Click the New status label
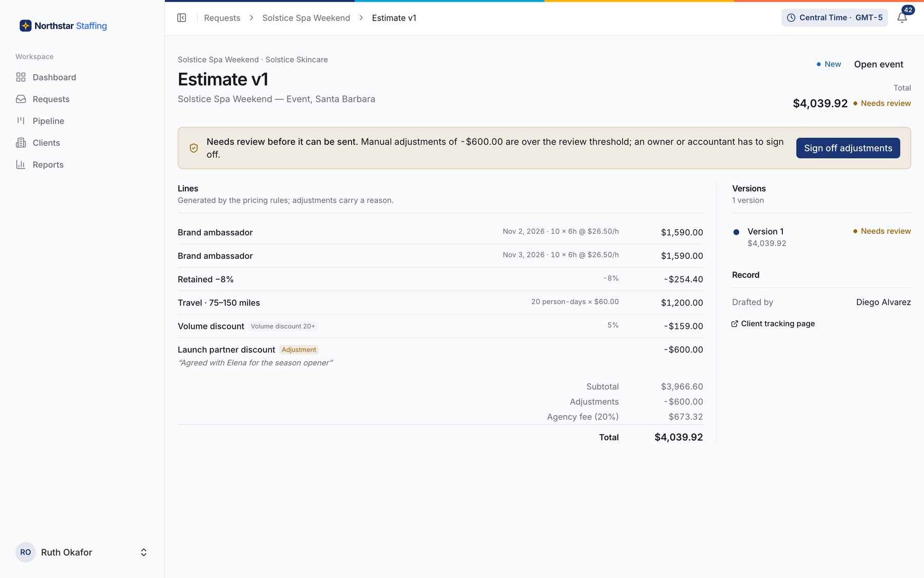The height and width of the screenshot is (578, 924). coord(829,64)
